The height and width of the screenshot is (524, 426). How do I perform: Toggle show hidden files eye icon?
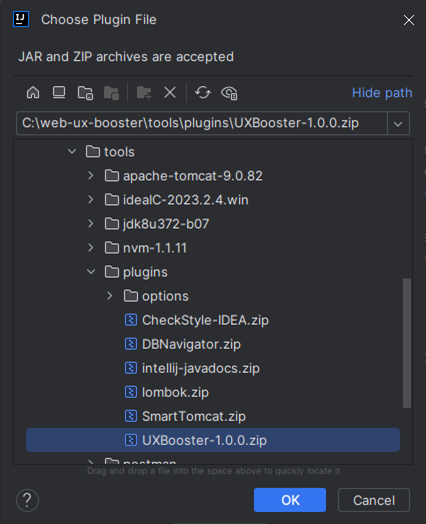(x=229, y=93)
